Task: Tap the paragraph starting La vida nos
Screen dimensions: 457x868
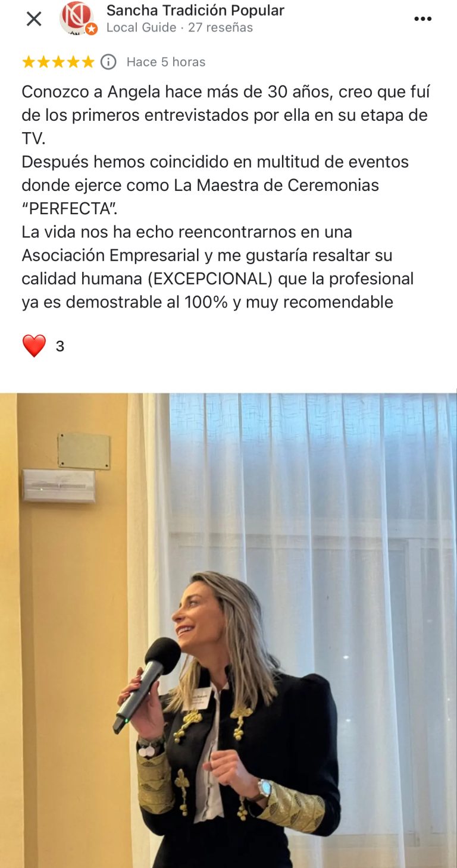Action: (x=218, y=267)
